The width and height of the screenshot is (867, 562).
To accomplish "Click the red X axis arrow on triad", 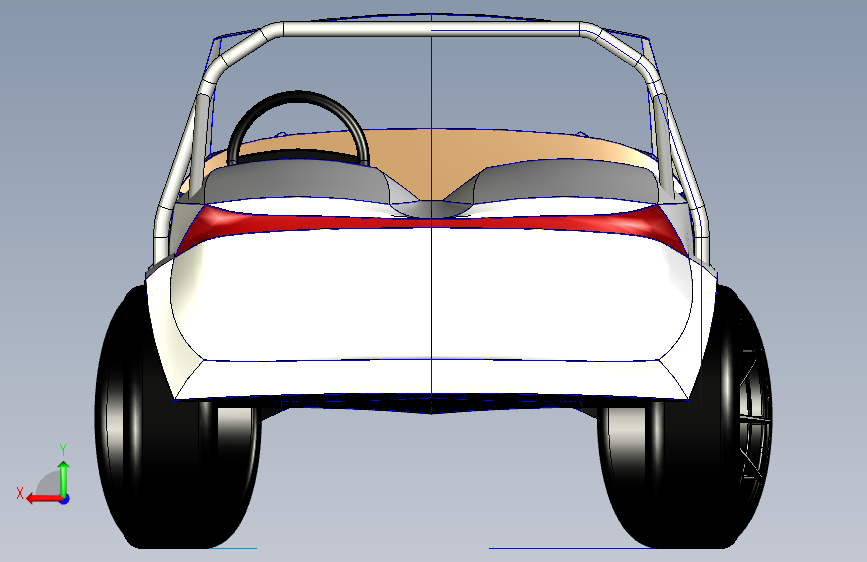I will click(43, 498).
